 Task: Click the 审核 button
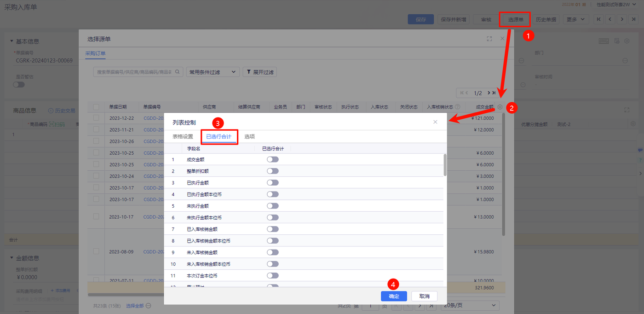(486, 19)
